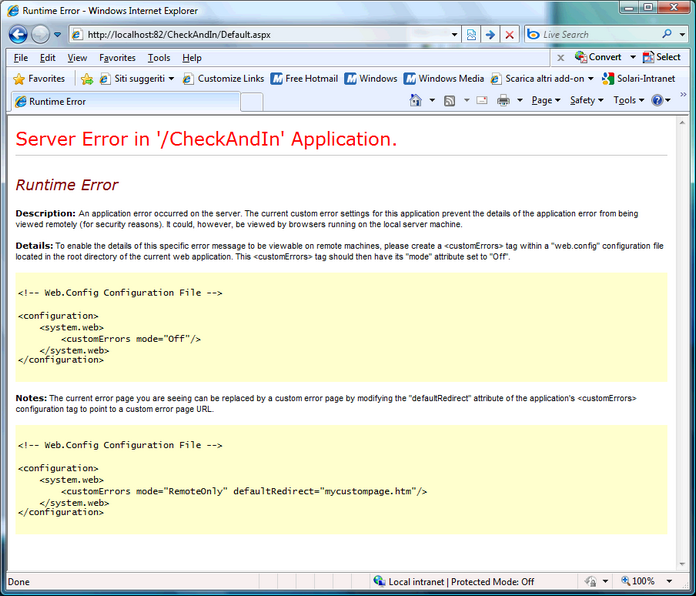This screenshot has width=696, height=596.
Task: Open the Solari-Intranet favorite
Action: tap(639, 79)
